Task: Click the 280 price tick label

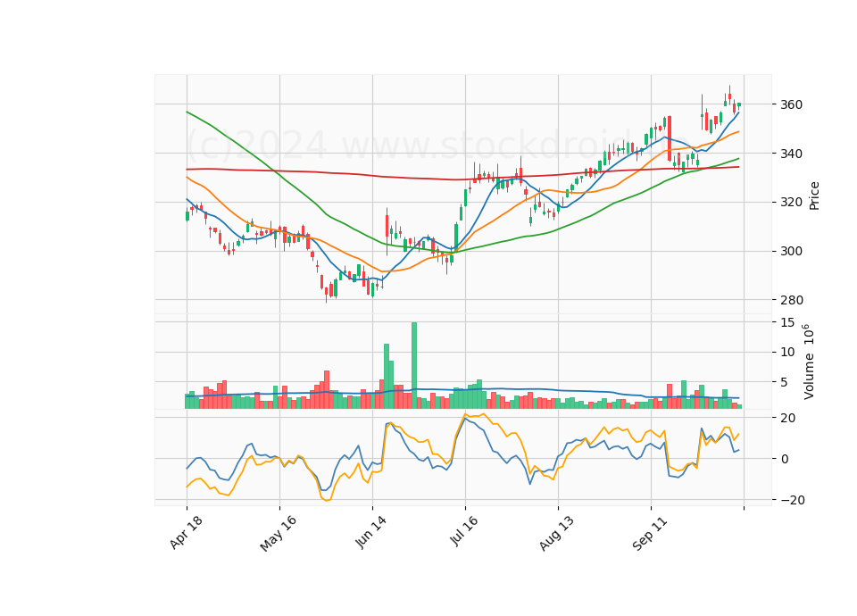Action: coord(792,300)
